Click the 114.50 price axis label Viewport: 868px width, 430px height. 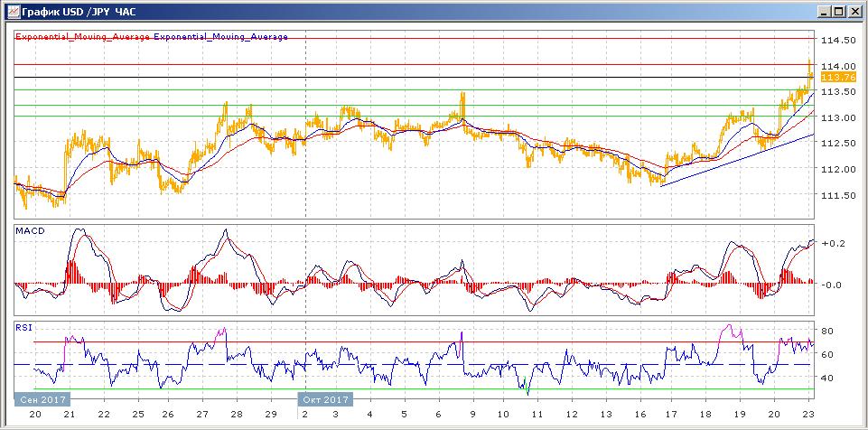(x=837, y=41)
